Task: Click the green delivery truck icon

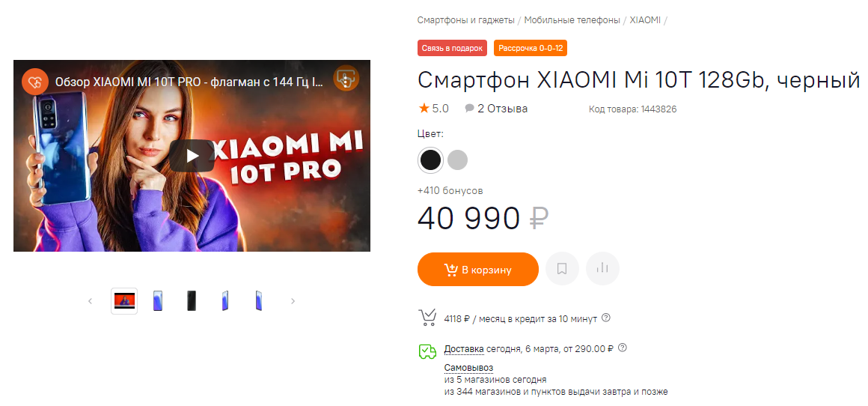Action: (x=427, y=351)
